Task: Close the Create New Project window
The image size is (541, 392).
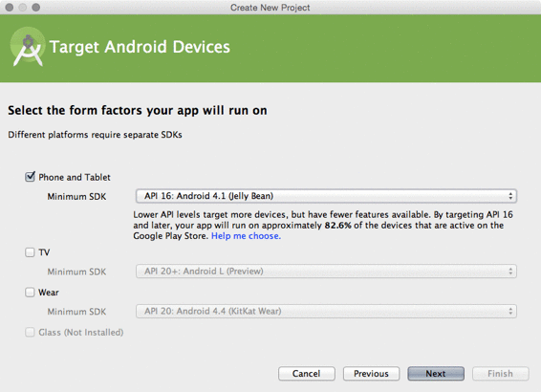Action: (10, 8)
